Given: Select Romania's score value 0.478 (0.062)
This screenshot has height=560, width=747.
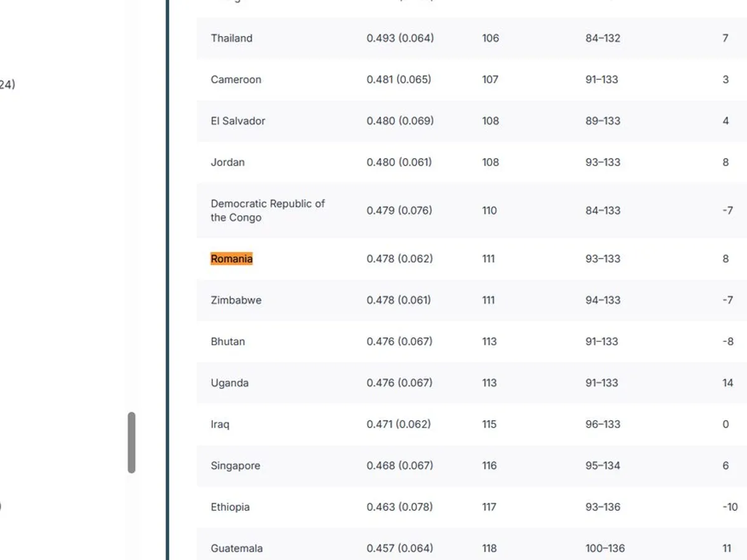Looking at the screenshot, I should (x=400, y=259).
